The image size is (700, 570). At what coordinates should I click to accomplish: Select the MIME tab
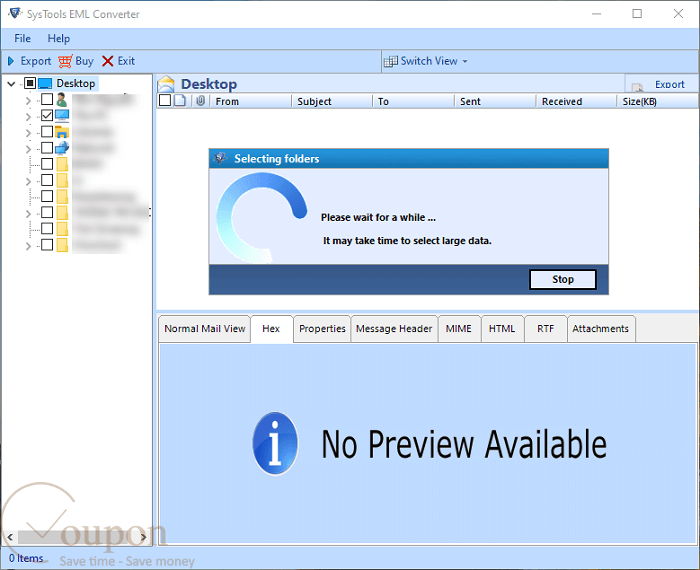tap(459, 329)
